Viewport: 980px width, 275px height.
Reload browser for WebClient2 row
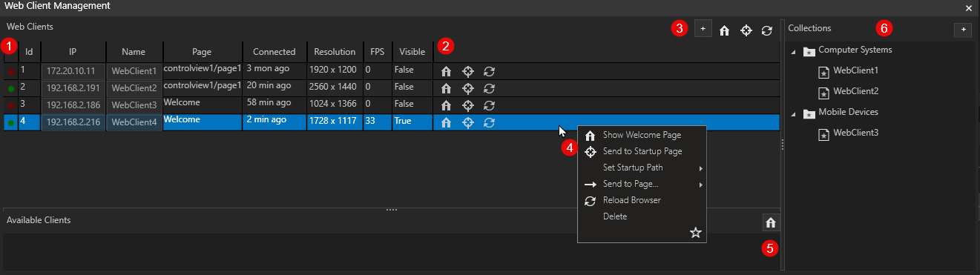489,88
